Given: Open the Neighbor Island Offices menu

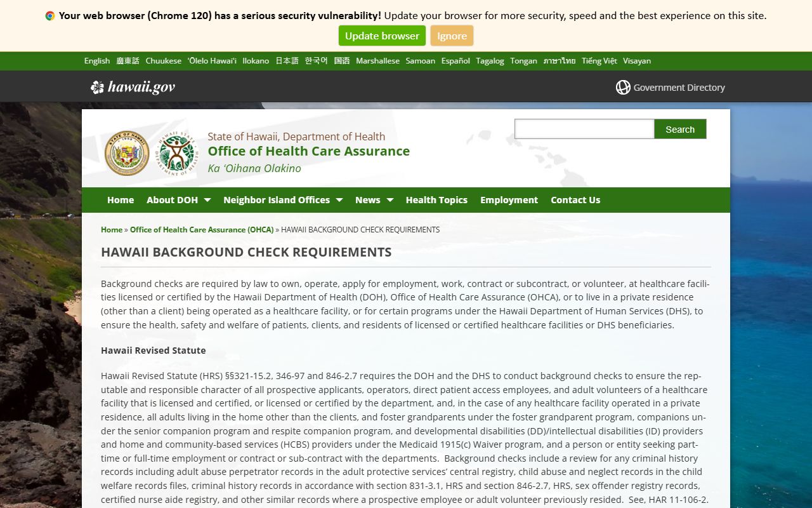Looking at the screenshot, I should 277,200.
